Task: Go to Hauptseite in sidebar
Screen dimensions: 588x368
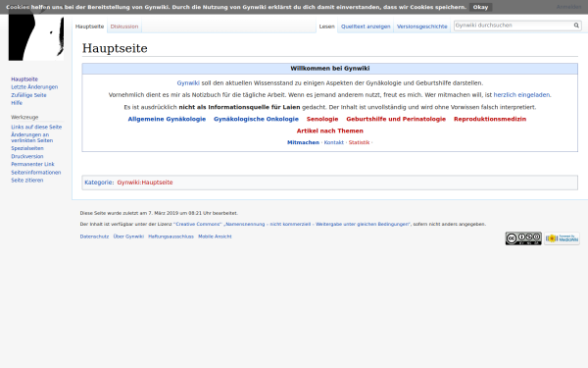Action: (24, 79)
